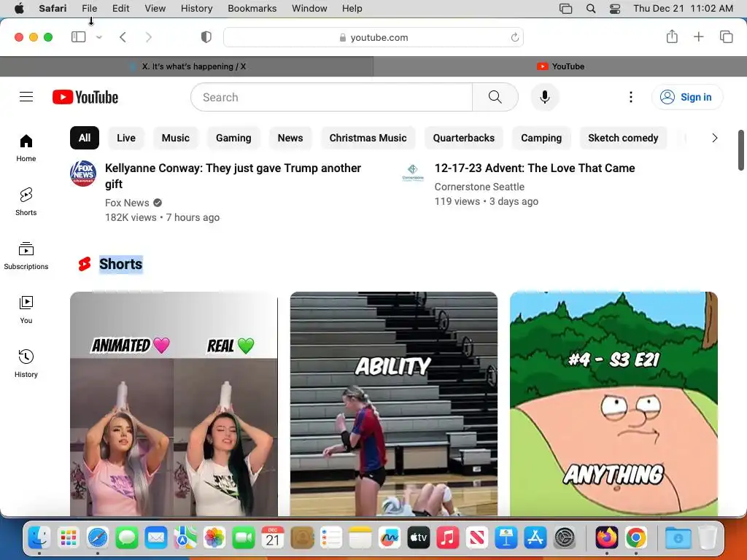The width and height of the screenshot is (747, 560).
Task: Open the Bookmarks menu
Action: 252,9
